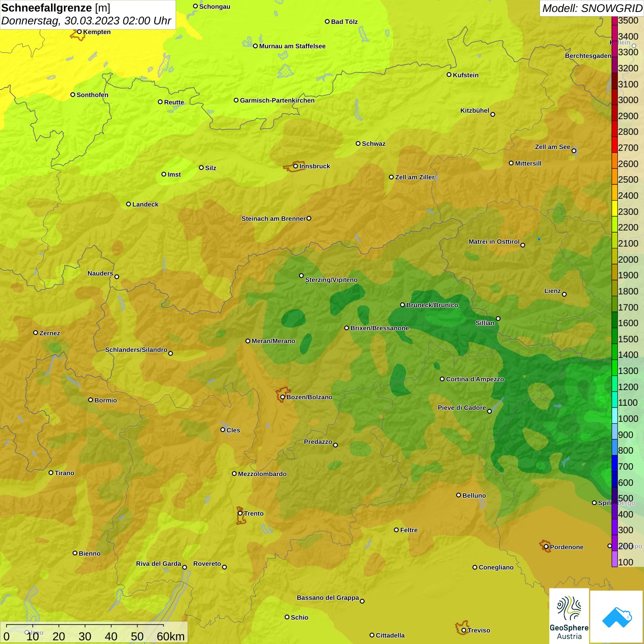This screenshot has width=644, height=644.
Task: Click the Modell: SNOWGRID label
Action: pyautogui.click(x=592, y=8)
